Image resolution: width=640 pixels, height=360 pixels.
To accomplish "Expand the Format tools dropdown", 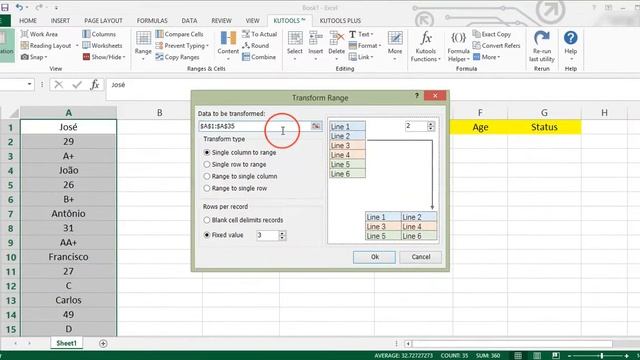I will click(365, 46).
